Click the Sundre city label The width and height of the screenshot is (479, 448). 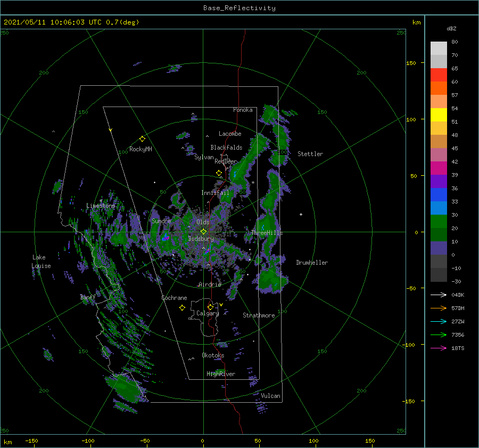tap(161, 221)
